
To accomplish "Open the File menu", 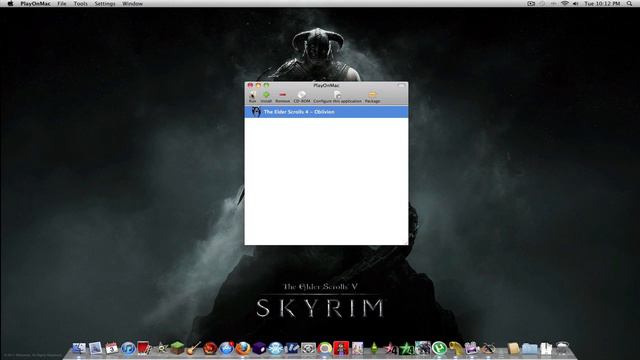I will pyautogui.click(x=62, y=4).
